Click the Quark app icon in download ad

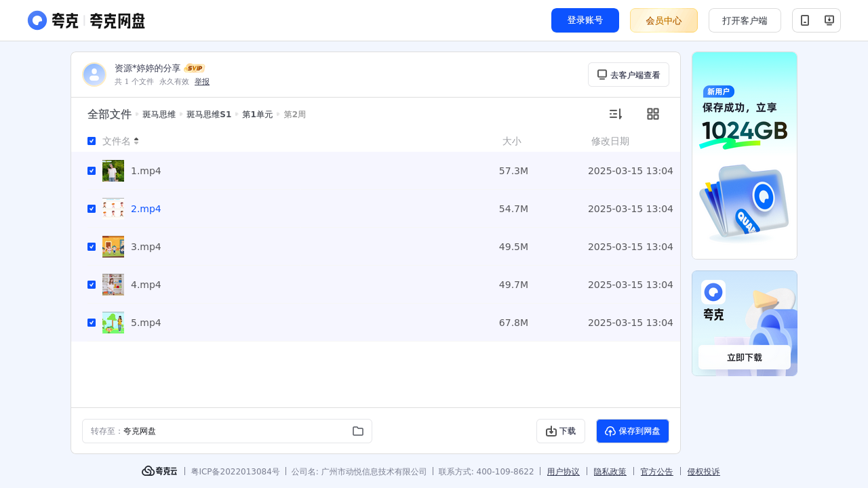713,292
